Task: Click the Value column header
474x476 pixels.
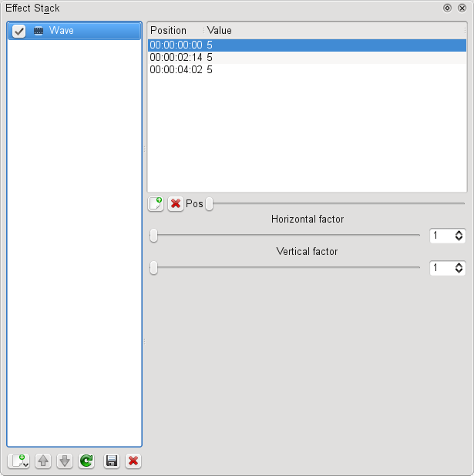Action: pos(335,30)
